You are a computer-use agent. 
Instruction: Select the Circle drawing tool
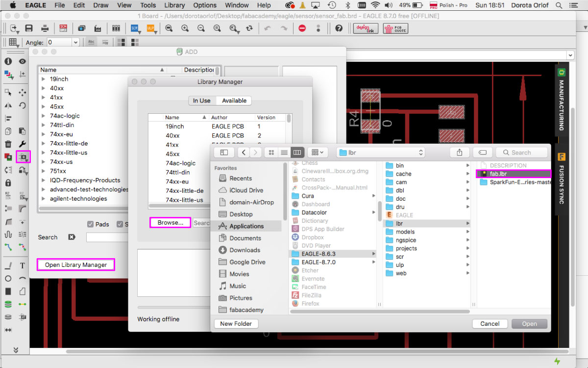click(8, 278)
